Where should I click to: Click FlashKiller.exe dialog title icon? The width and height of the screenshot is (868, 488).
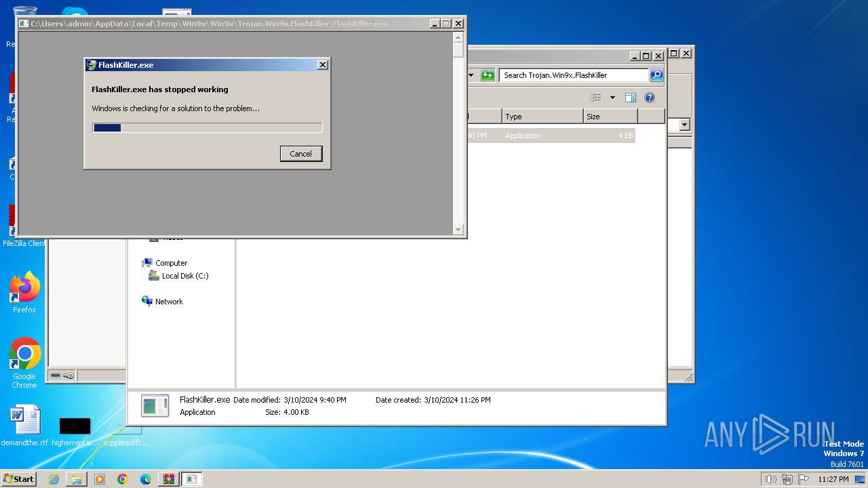92,65
